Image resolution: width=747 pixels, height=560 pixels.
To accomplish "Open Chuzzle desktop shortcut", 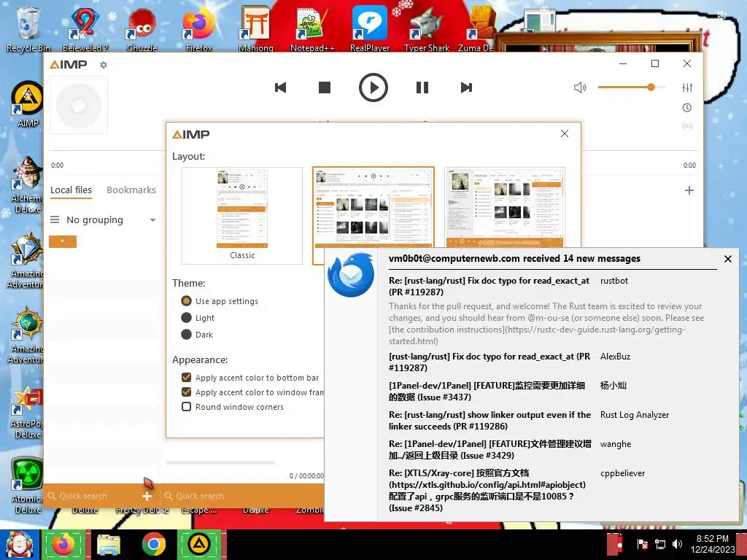I will [142, 28].
